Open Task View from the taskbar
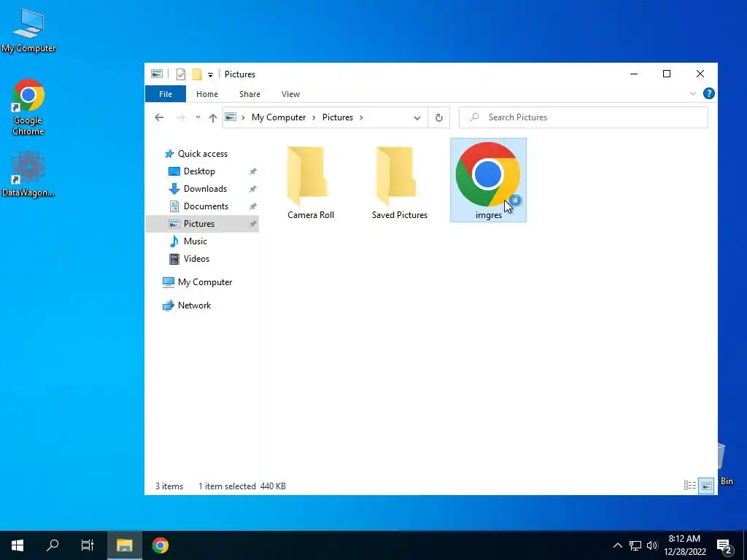The image size is (747, 560). (88, 545)
